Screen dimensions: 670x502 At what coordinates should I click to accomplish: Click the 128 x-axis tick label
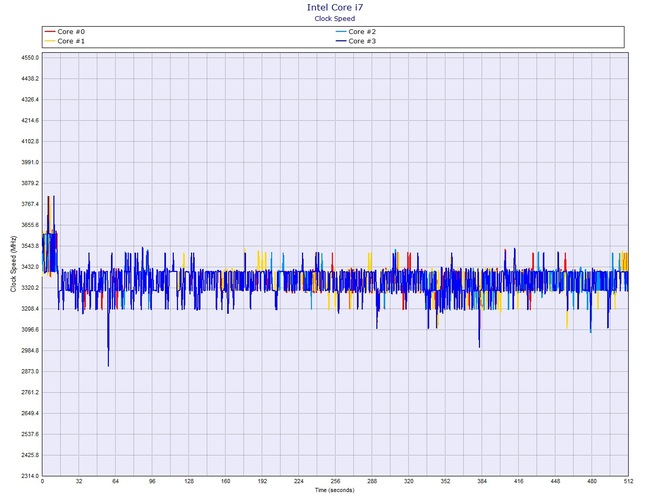[x=189, y=481]
